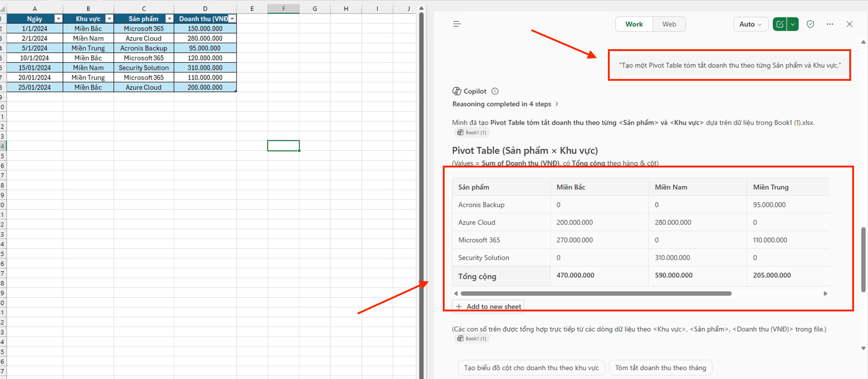
Task: Open the Auto mode dropdown
Action: click(750, 24)
